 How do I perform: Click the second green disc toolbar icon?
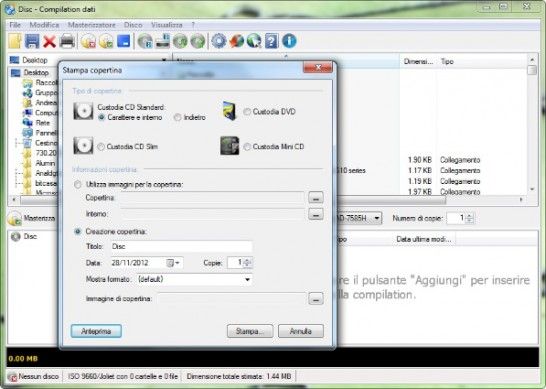[x=197, y=41]
